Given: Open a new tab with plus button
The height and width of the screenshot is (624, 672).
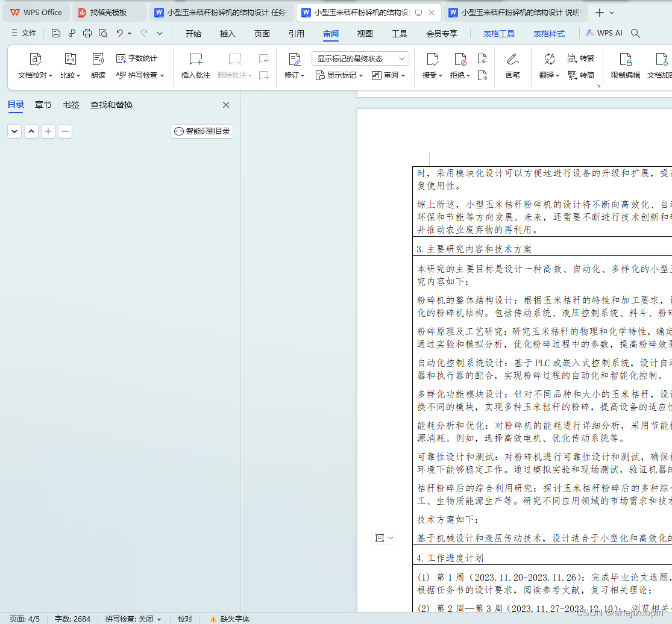Looking at the screenshot, I should click(600, 13).
